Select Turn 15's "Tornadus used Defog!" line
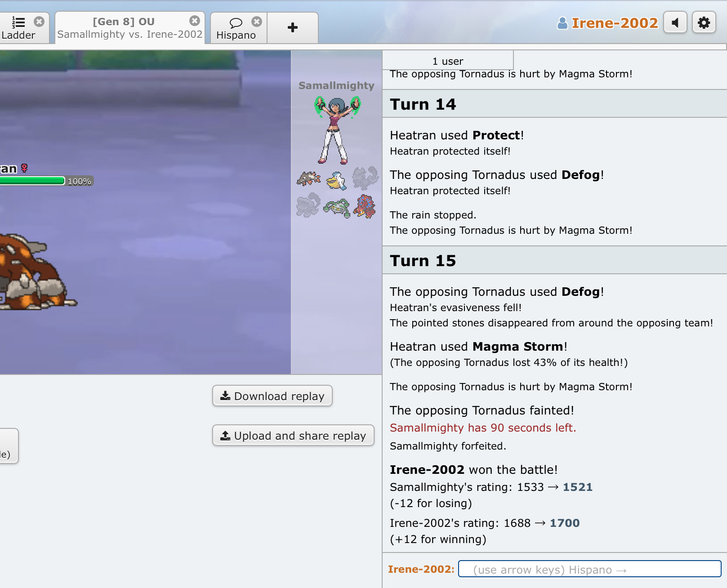The width and height of the screenshot is (727, 588). 497,291
